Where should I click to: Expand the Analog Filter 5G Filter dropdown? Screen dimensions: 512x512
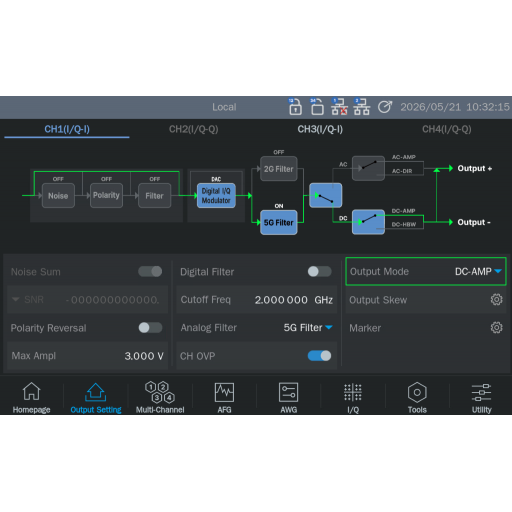(x=308, y=328)
